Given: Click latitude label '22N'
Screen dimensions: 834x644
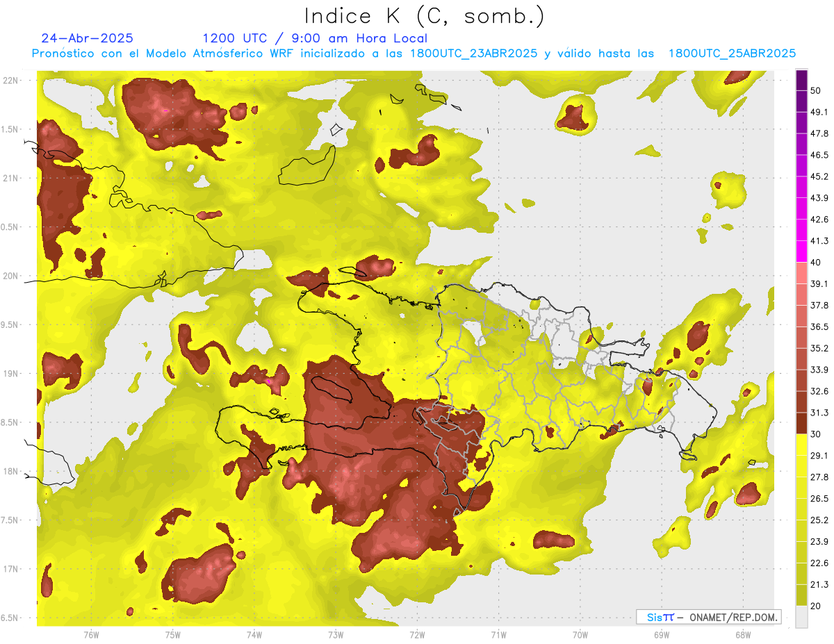Looking at the screenshot, I should 11,81.
